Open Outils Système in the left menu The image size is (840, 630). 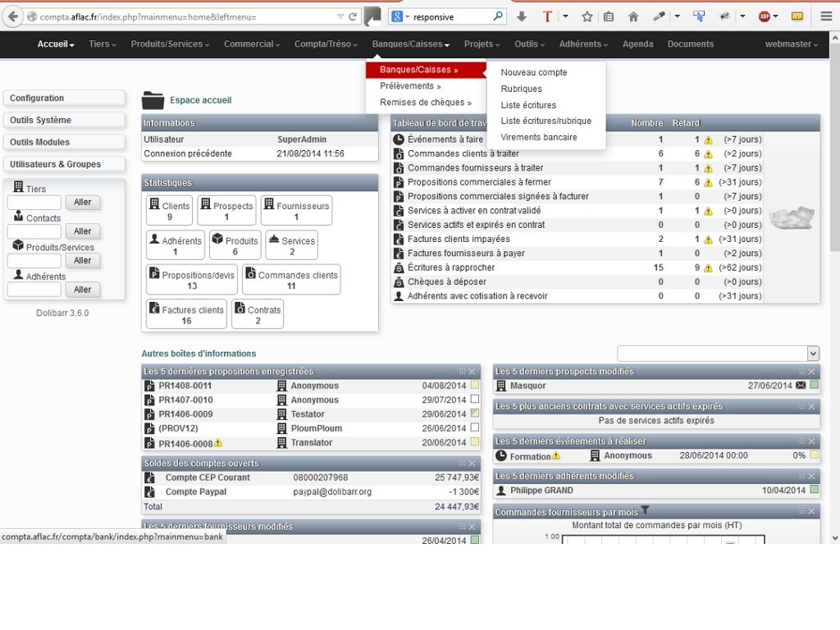pos(64,120)
